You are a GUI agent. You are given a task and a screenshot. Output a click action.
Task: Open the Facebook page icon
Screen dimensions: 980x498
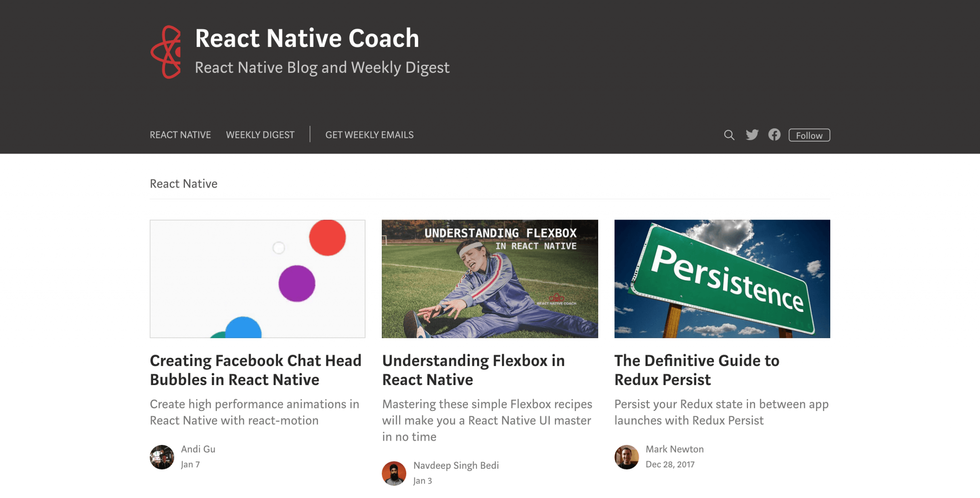(x=774, y=135)
